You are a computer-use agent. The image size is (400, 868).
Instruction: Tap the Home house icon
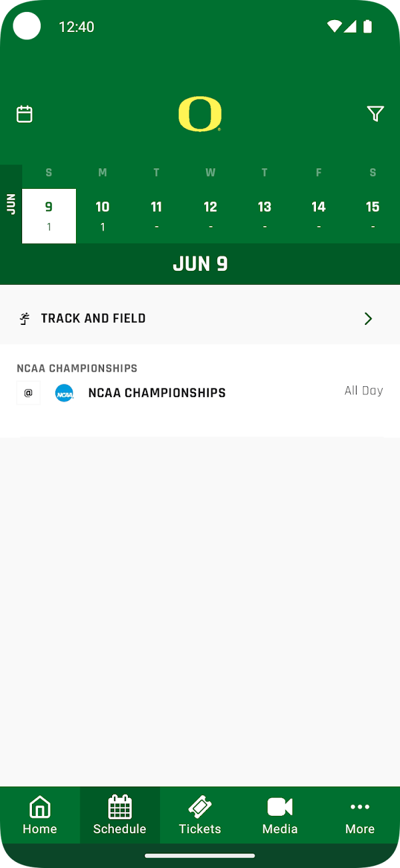[x=40, y=807]
